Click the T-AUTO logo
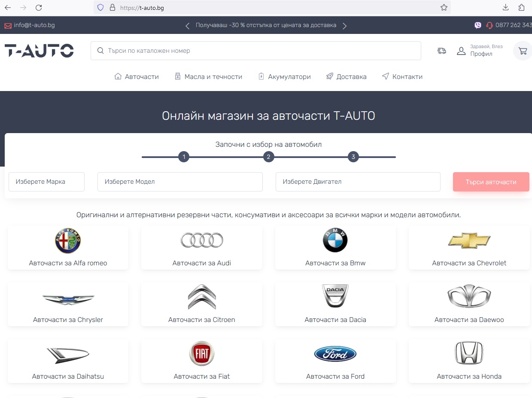Screen dimensions: 532x398 [39, 51]
